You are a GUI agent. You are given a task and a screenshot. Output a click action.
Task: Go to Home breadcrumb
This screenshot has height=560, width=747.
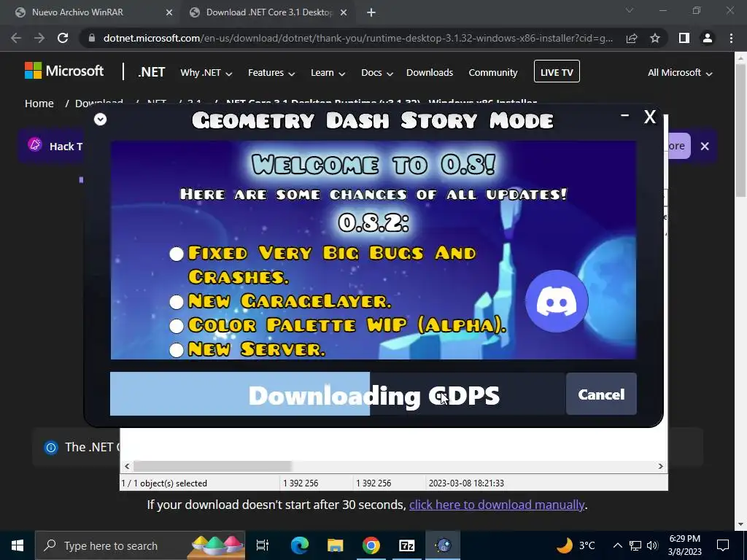(x=39, y=104)
